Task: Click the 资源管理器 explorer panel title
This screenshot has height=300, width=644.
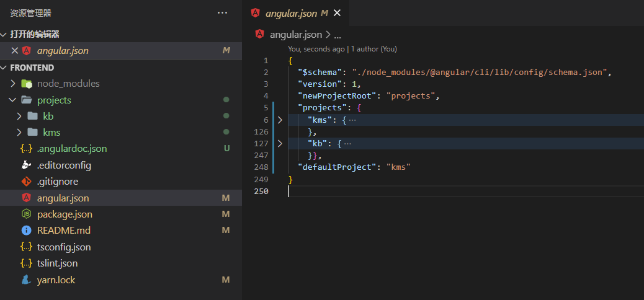Action: [31, 13]
